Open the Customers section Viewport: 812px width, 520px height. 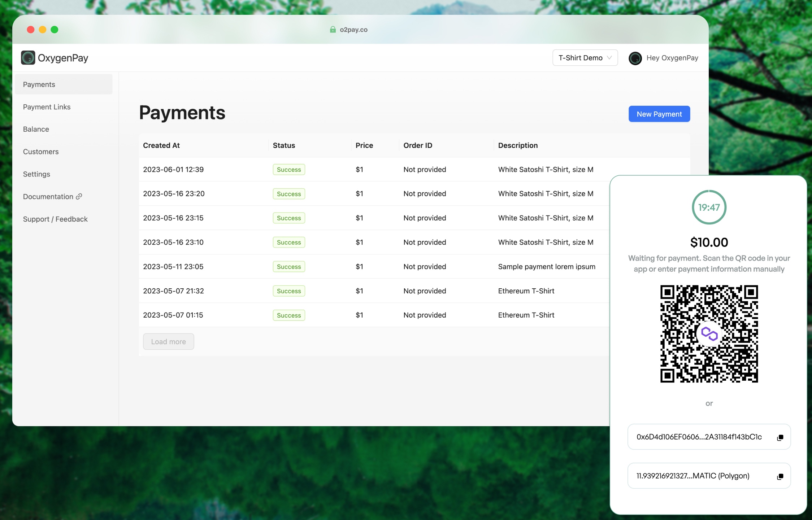pyautogui.click(x=41, y=152)
